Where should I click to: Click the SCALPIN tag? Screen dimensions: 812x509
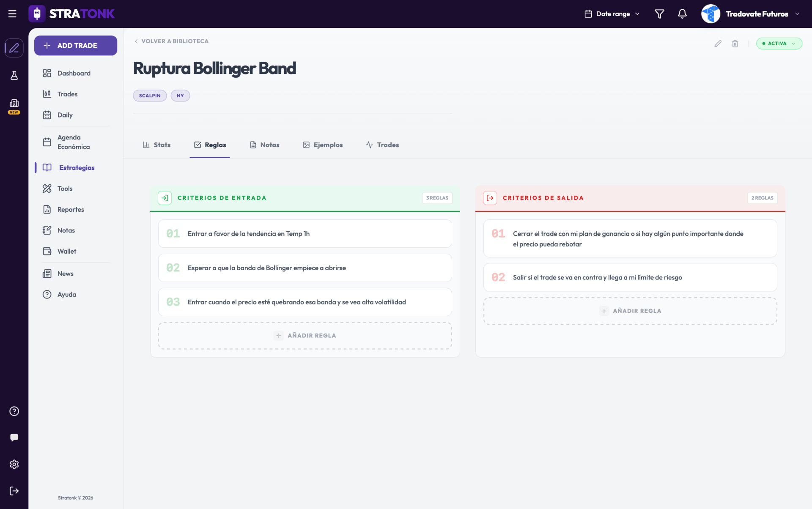tap(150, 96)
